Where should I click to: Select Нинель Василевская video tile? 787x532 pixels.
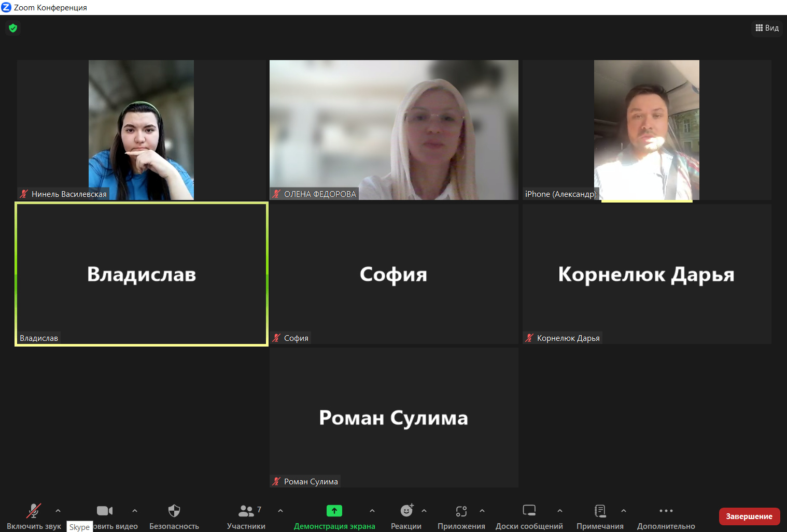coord(142,130)
